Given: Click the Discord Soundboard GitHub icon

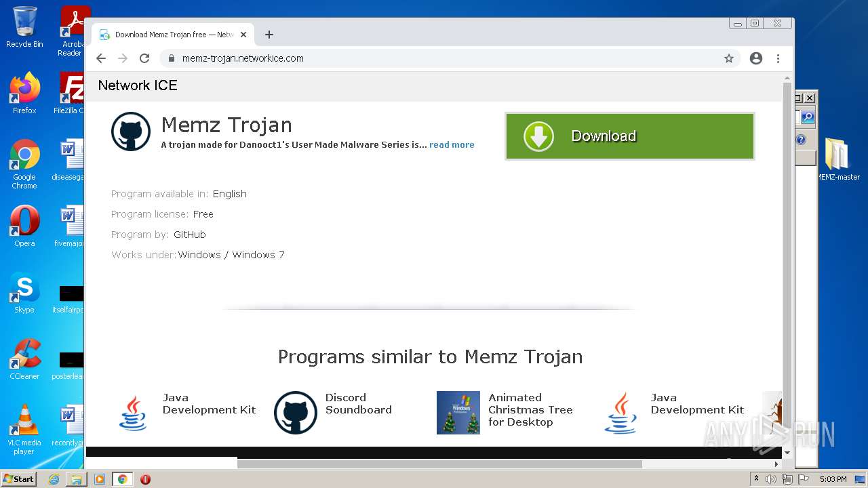Looking at the screenshot, I should coord(296,413).
